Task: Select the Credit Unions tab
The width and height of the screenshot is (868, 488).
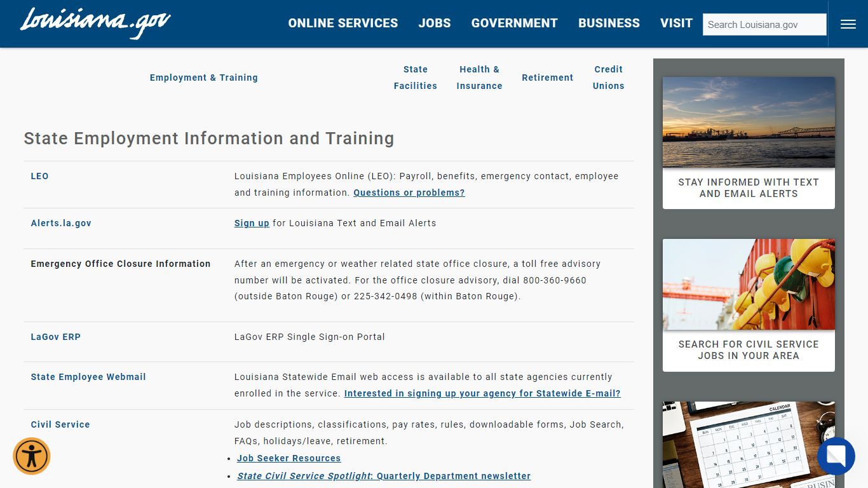Action: tap(608, 78)
